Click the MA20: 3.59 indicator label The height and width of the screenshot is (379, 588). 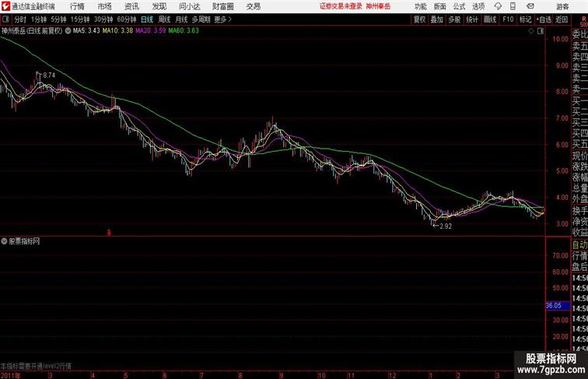(x=151, y=31)
